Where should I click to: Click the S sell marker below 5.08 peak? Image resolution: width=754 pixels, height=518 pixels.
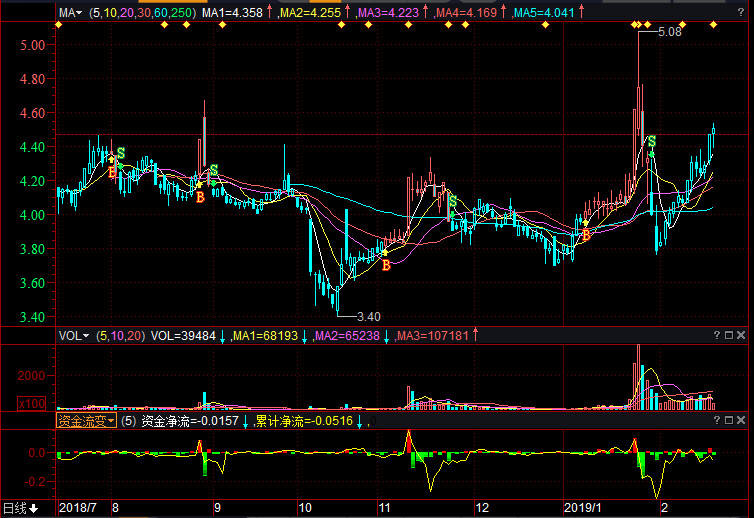coord(651,142)
